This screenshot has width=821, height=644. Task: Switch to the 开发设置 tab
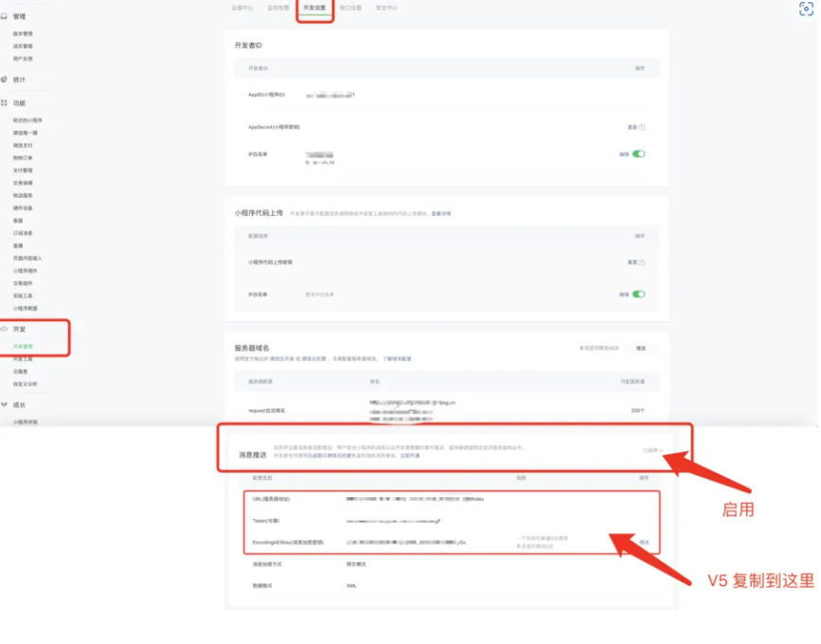(314, 8)
